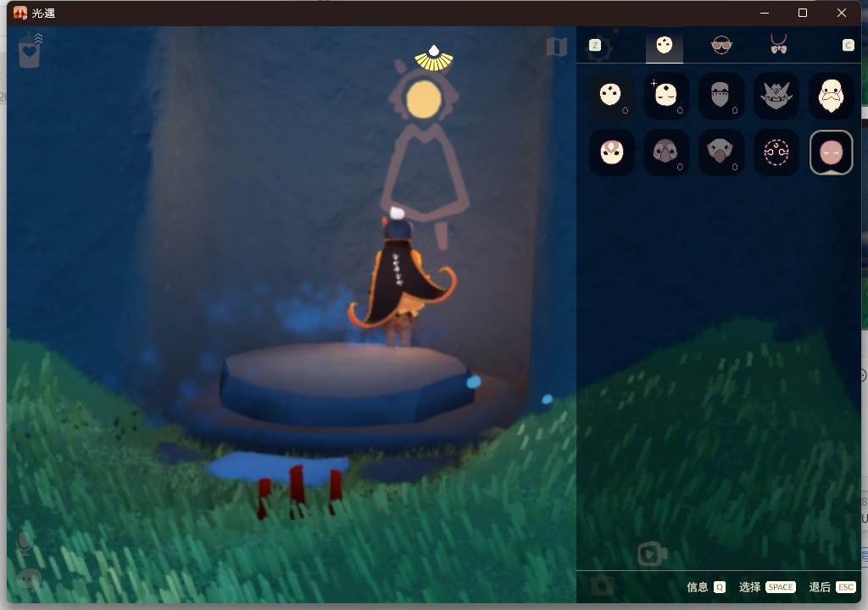The height and width of the screenshot is (610, 868).
Task: Open the sunglasses face-accessory tab
Action: click(721, 45)
